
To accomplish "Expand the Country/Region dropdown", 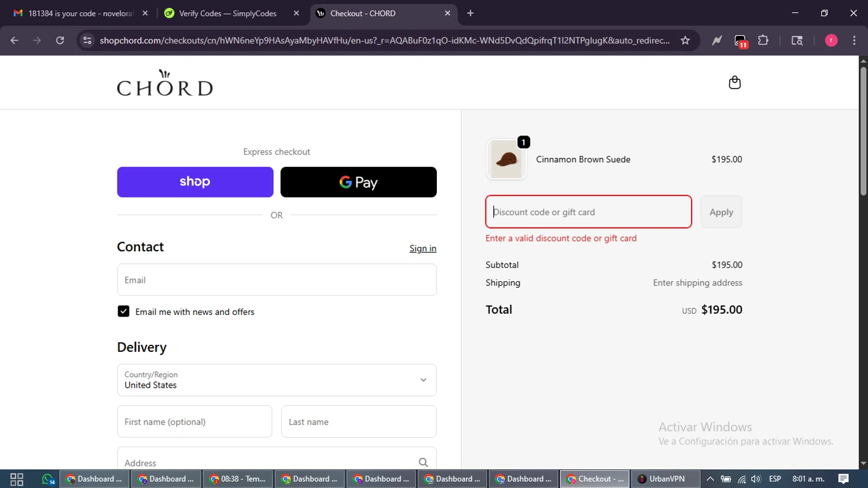I will tap(277, 380).
